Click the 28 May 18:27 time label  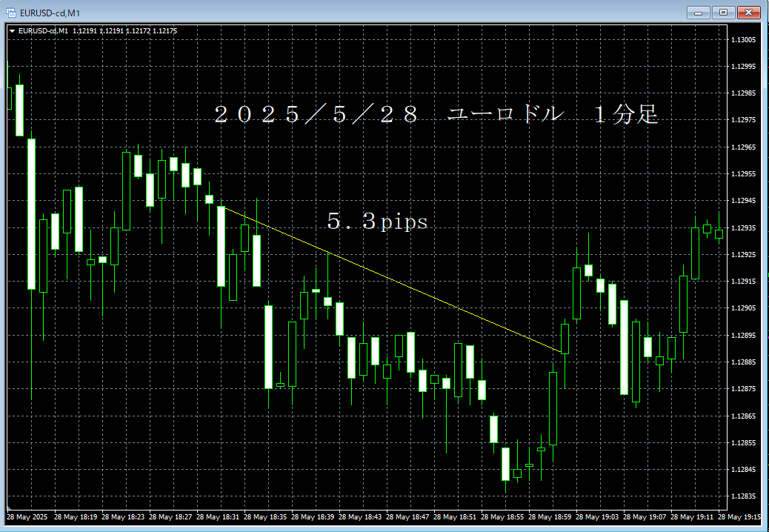coord(170,516)
